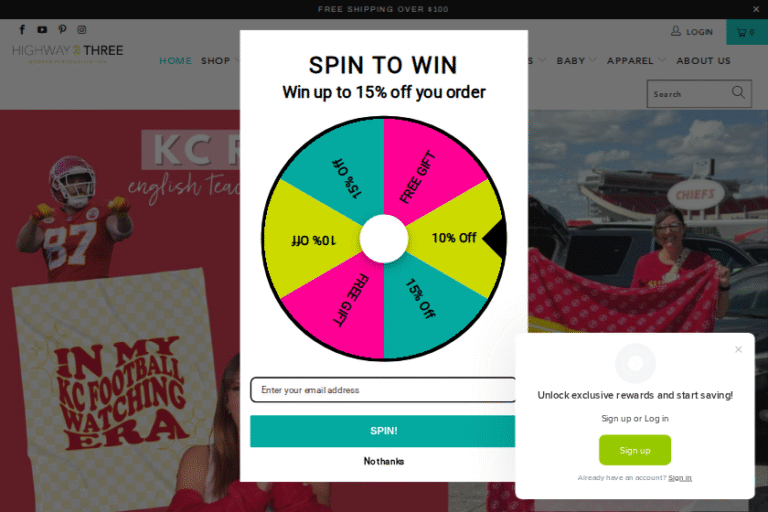Open the Instagram social icon
Image resolution: width=768 pixels, height=512 pixels.
82,30
